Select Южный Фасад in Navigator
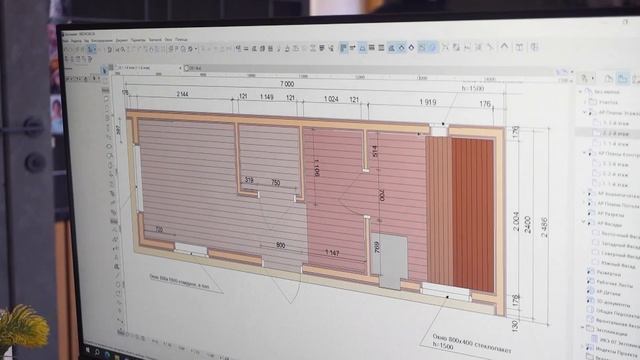640x360 pixels. point(619,266)
